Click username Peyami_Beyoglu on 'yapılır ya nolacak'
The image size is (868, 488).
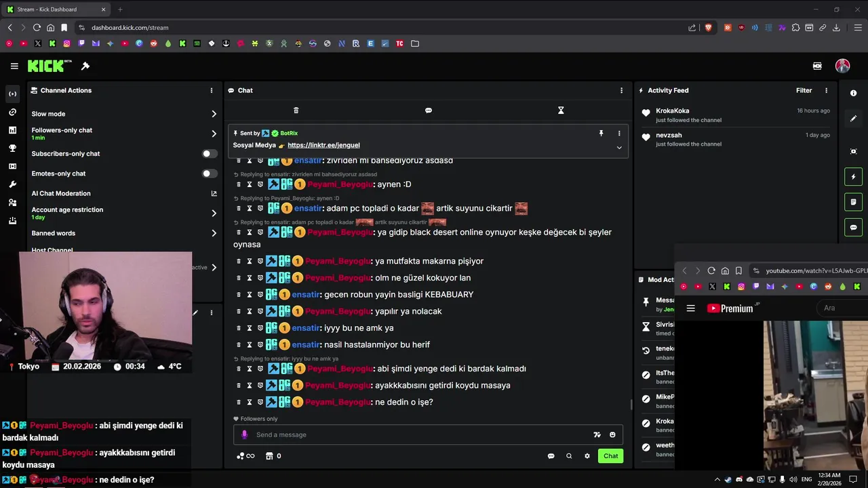(x=338, y=312)
